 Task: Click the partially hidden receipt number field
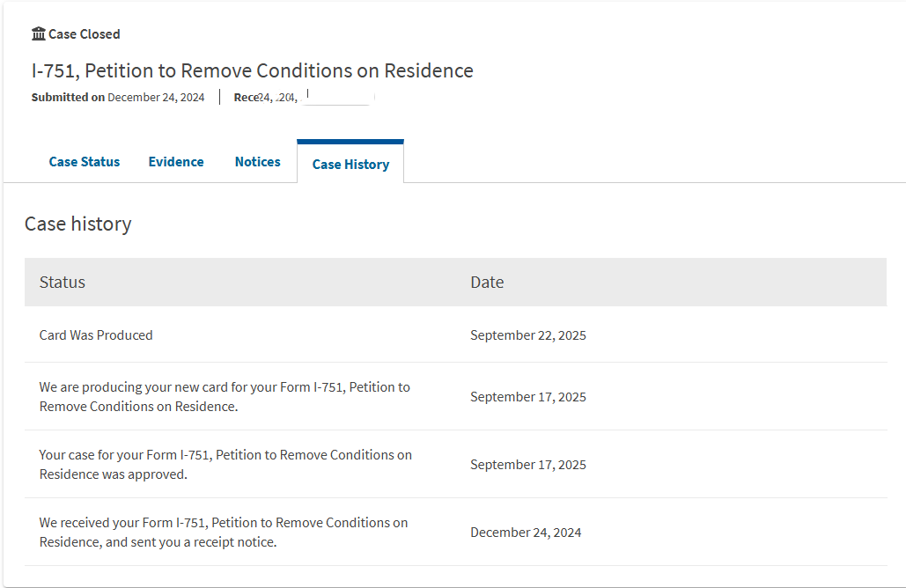[304, 98]
